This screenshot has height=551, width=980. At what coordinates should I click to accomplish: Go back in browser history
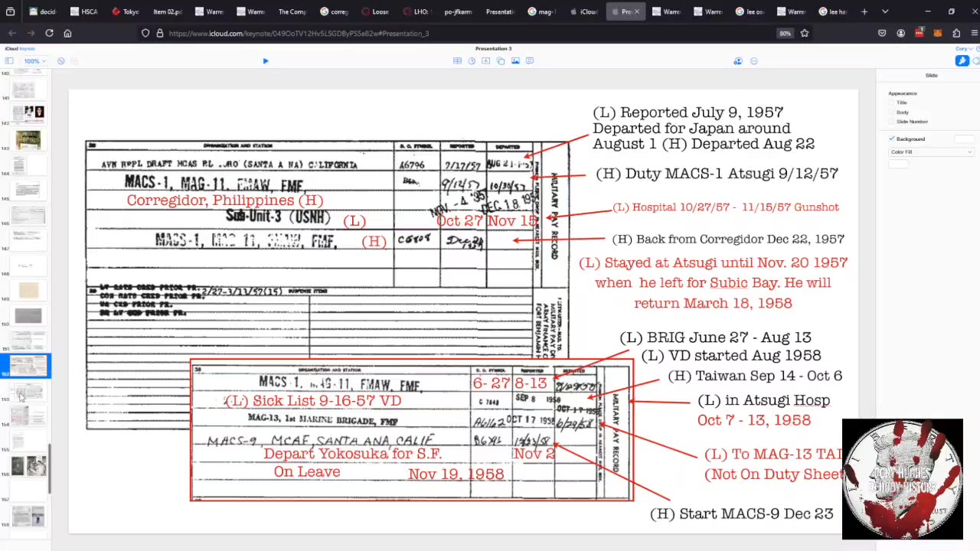12,33
